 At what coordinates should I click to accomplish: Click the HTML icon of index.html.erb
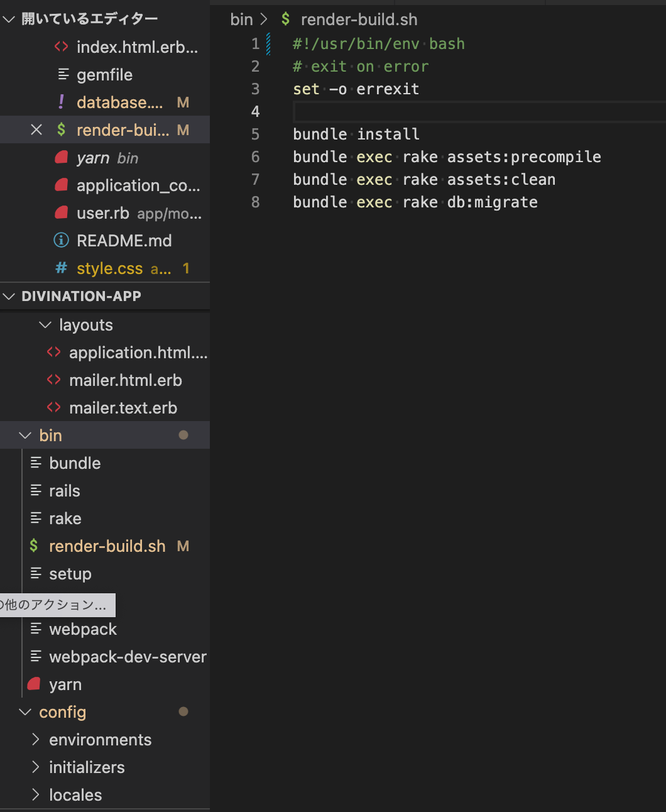click(61, 47)
